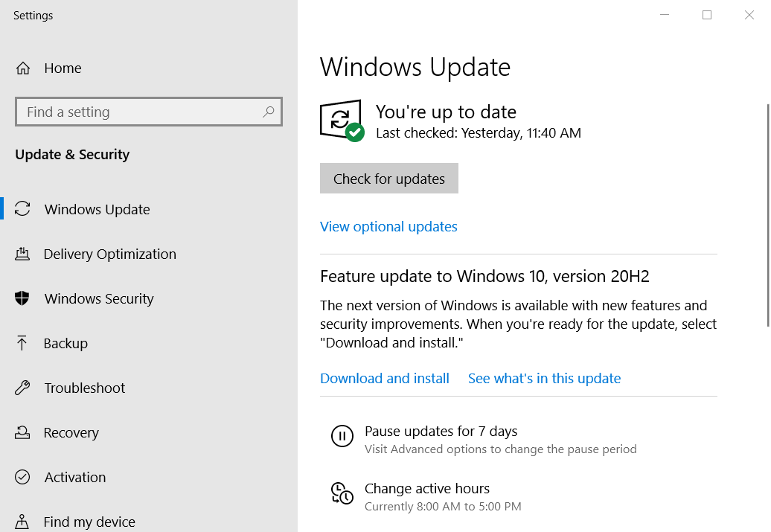Image resolution: width=771 pixels, height=532 pixels.
Task: Click the Recovery icon
Action: click(x=22, y=432)
